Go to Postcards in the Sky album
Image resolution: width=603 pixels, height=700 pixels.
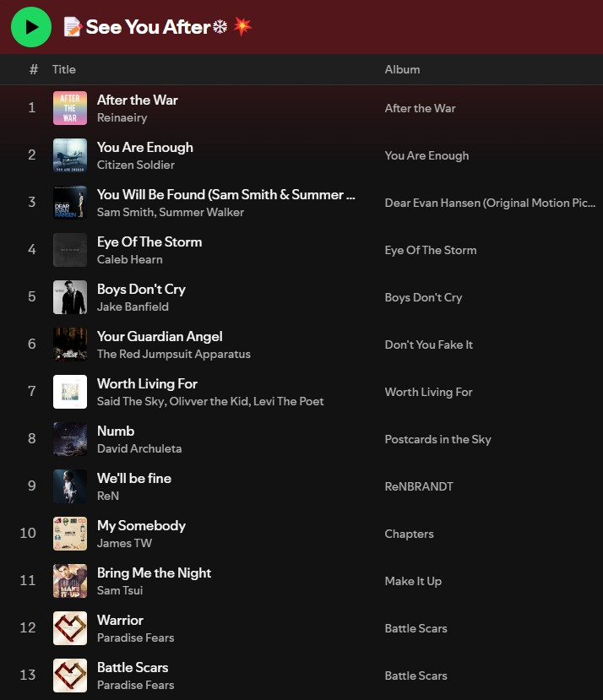pos(437,439)
